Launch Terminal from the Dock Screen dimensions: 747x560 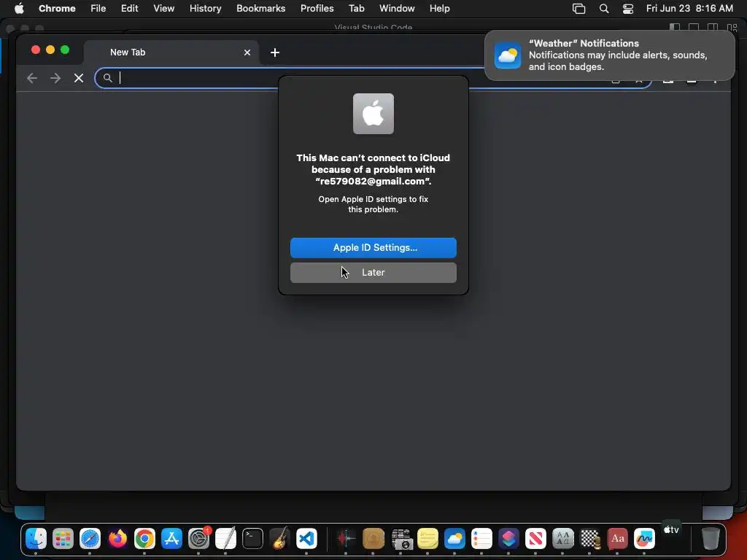(252, 539)
